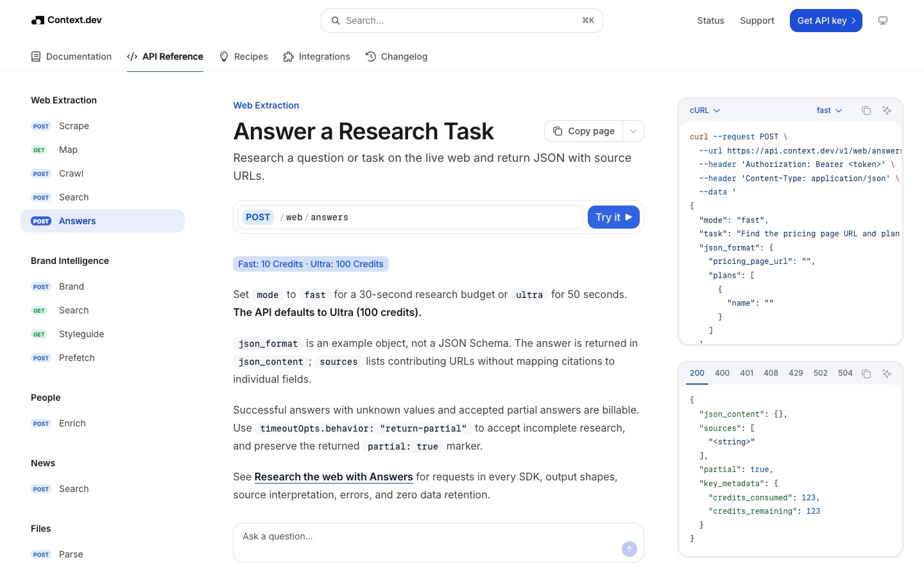Ask AI about the response example
The height and width of the screenshot is (578, 924).
point(887,373)
